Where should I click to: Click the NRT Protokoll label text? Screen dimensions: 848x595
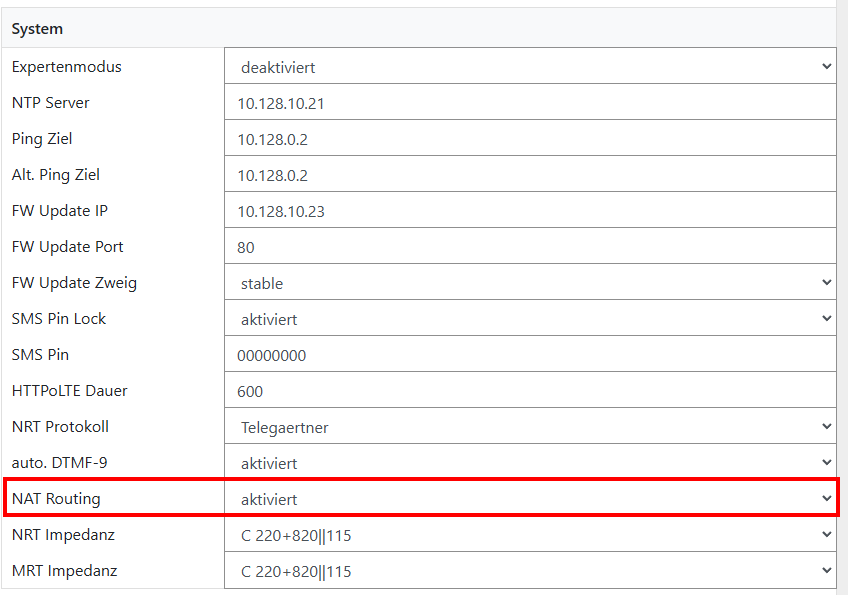(60, 427)
